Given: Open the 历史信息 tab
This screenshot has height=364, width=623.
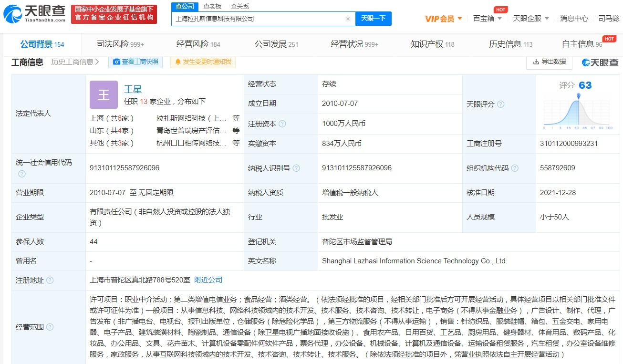Looking at the screenshot, I should point(511,44).
